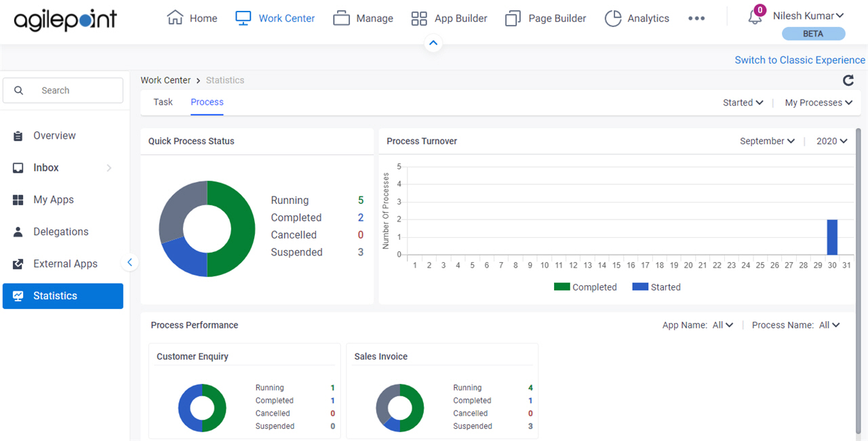The image size is (868, 441).
Task: Click the Work Center monitor icon
Action: 243,18
